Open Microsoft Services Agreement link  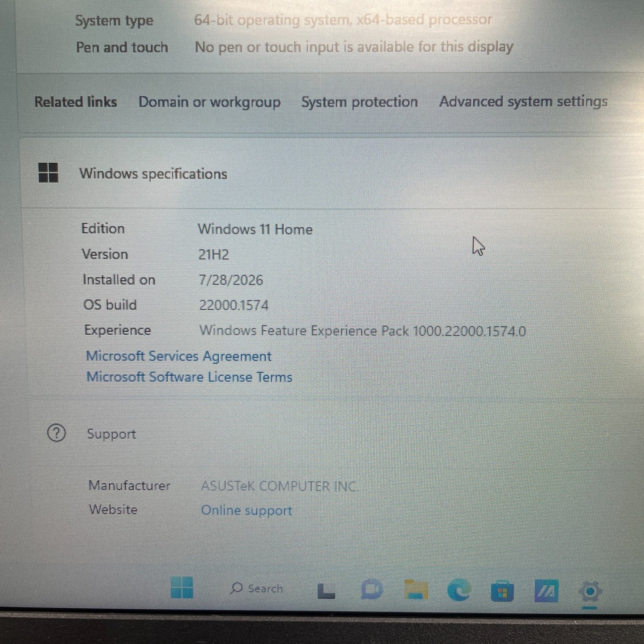point(179,356)
